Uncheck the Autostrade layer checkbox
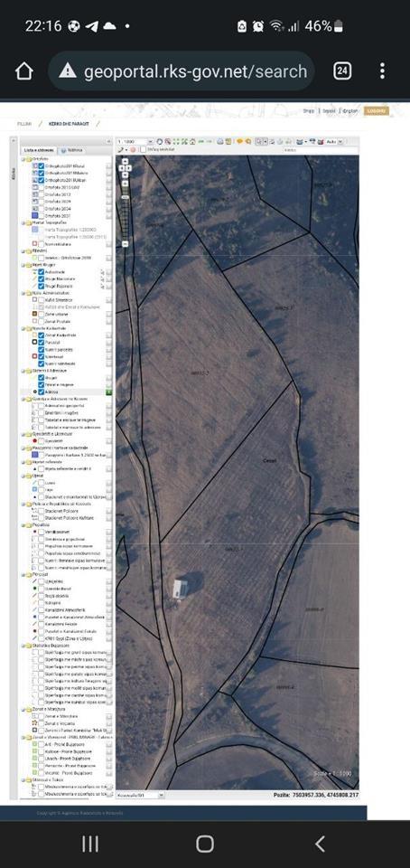The width and height of the screenshot is (410, 868). coord(41,272)
